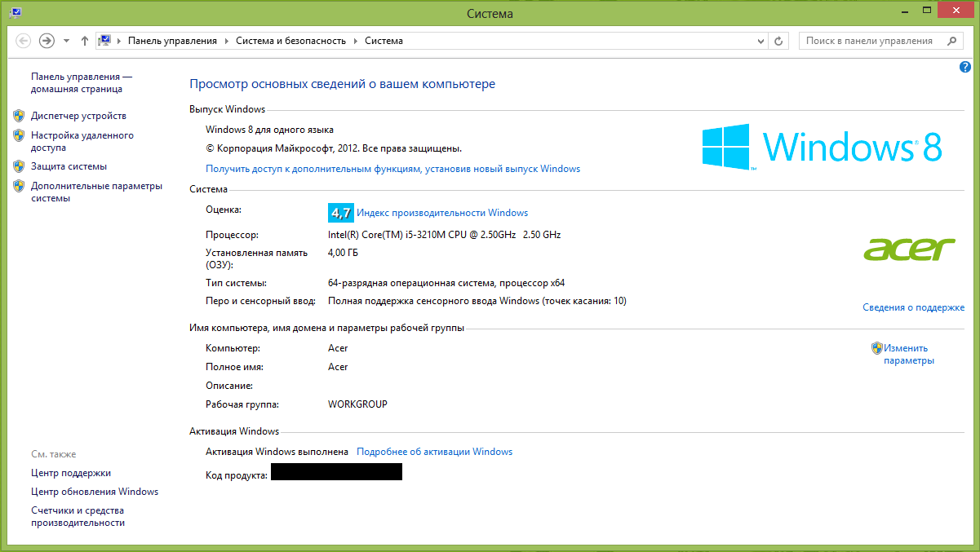
Task: Select the Панель управления breadcrumb
Action: click(172, 41)
